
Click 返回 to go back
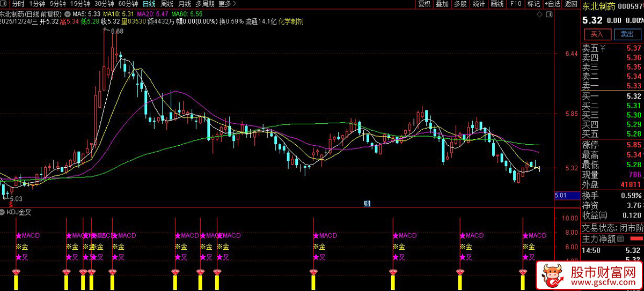pos(571,4)
